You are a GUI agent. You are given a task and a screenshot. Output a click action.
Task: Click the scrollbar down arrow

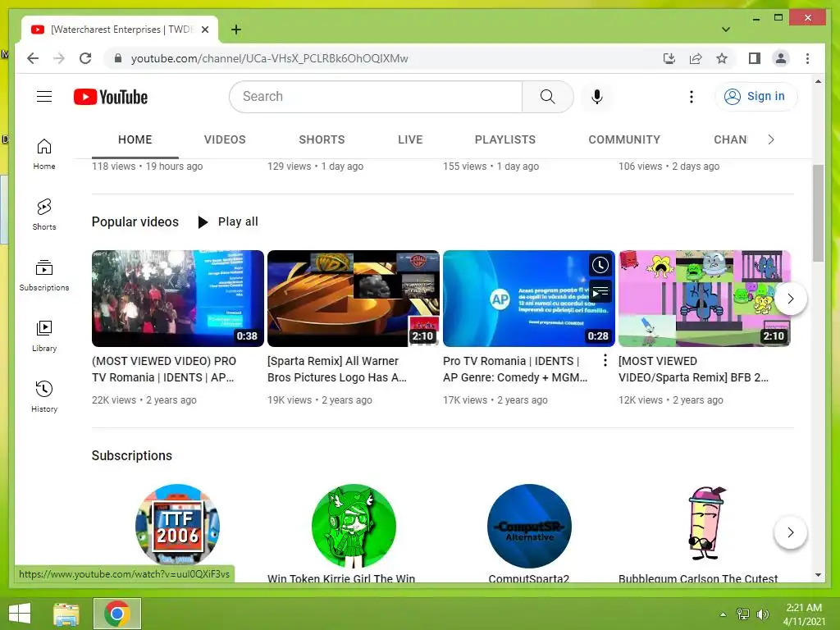click(x=818, y=575)
